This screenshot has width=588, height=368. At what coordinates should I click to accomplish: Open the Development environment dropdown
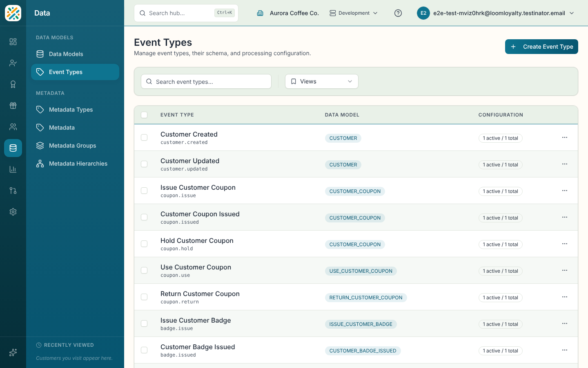[354, 13]
